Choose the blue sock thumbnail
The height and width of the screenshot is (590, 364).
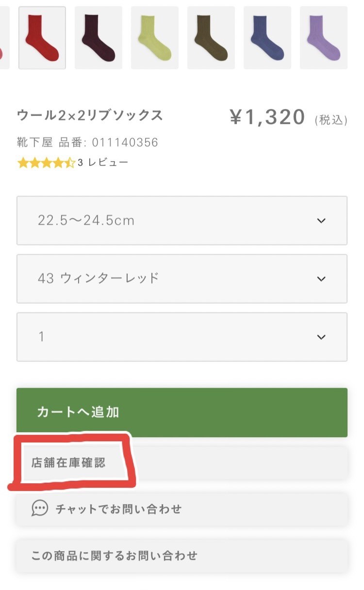tap(267, 38)
